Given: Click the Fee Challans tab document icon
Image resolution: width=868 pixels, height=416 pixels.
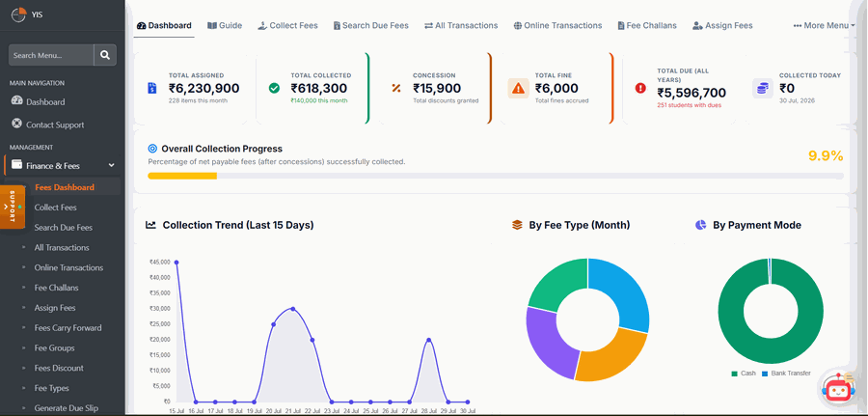Looking at the screenshot, I should pyautogui.click(x=621, y=25).
